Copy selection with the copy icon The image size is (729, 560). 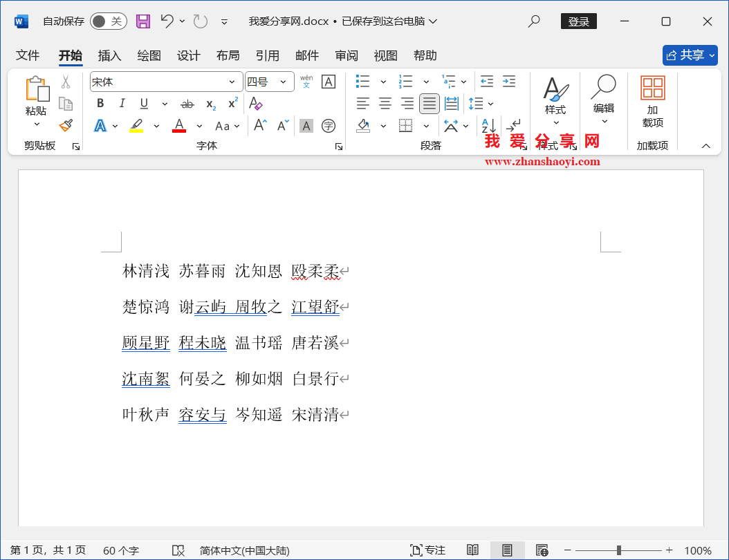click(66, 104)
